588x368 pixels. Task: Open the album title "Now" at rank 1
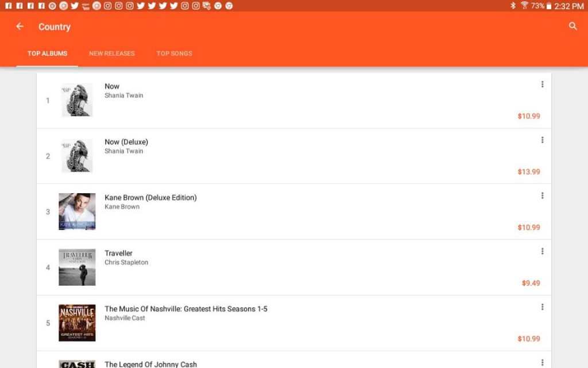click(x=112, y=86)
